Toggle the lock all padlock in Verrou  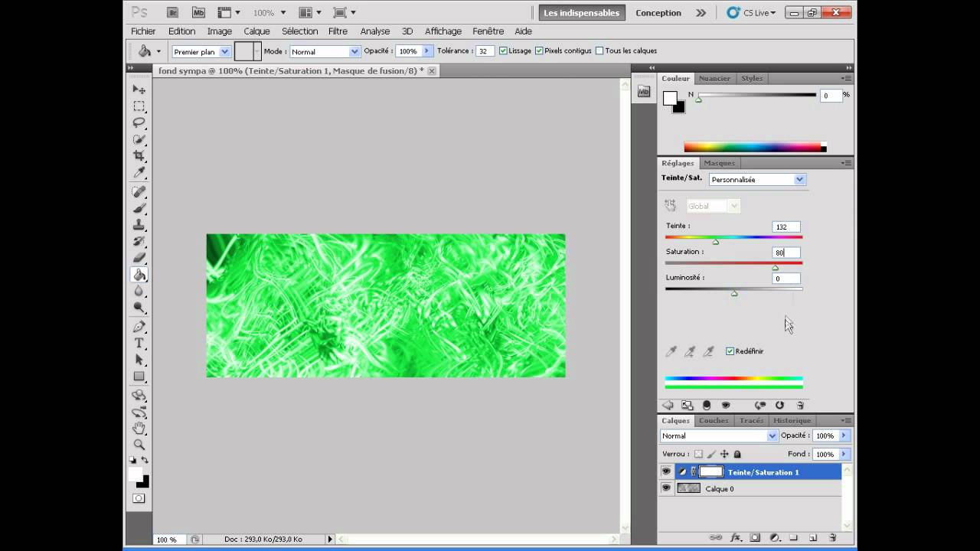[x=737, y=454]
